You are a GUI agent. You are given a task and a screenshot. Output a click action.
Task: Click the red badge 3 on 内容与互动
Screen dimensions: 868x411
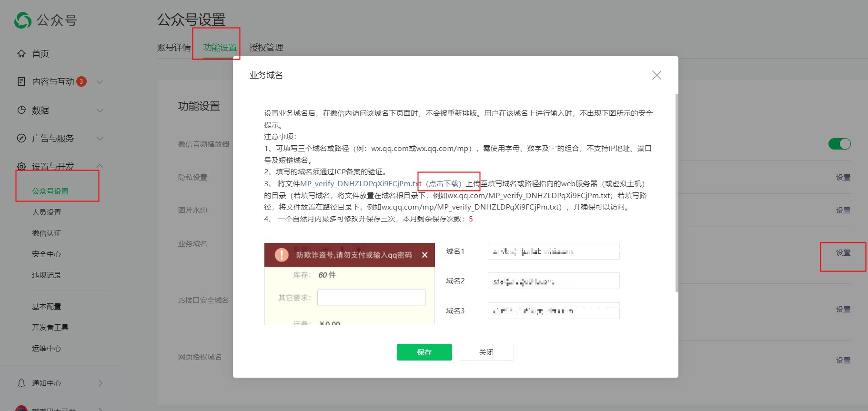[x=81, y=81]
